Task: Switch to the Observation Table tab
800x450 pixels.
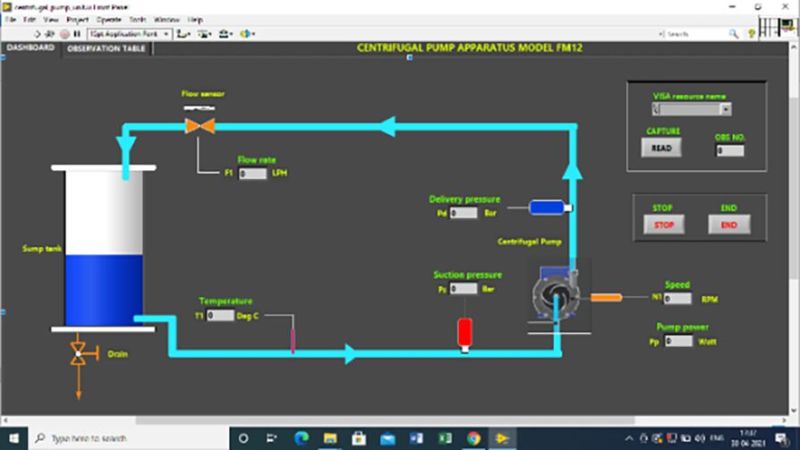Action: pyautogui.click(x=106, y=47)
